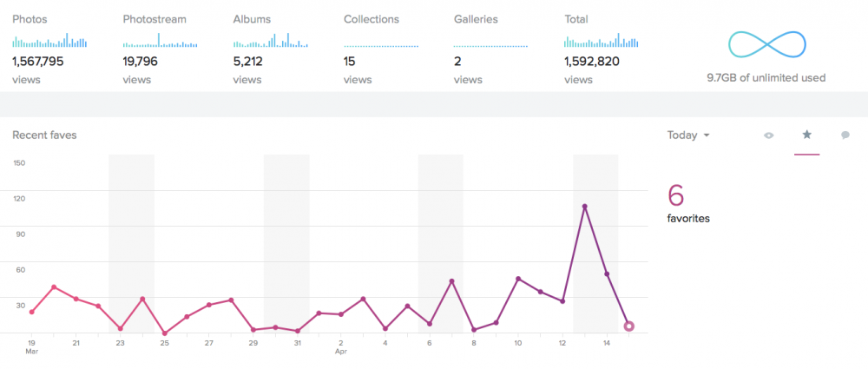Select the Photos stats heading
This screenshot has width=868, height=369.
(x=30, y=19)
